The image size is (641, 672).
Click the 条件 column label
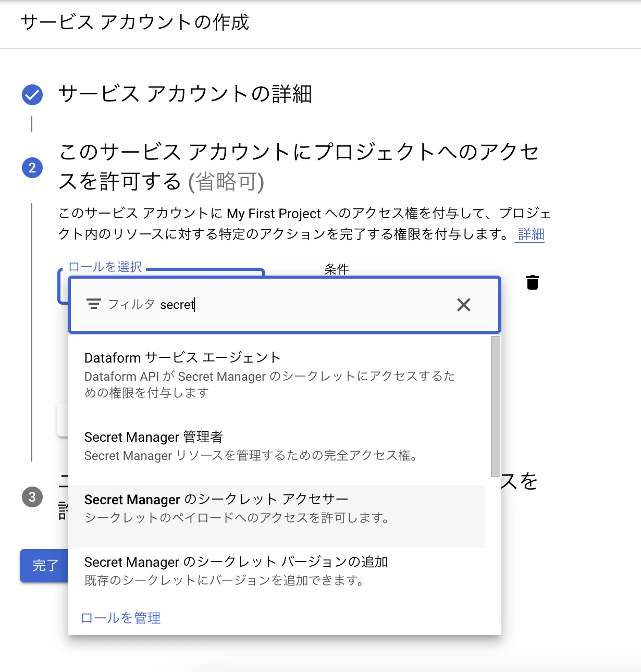337,269
